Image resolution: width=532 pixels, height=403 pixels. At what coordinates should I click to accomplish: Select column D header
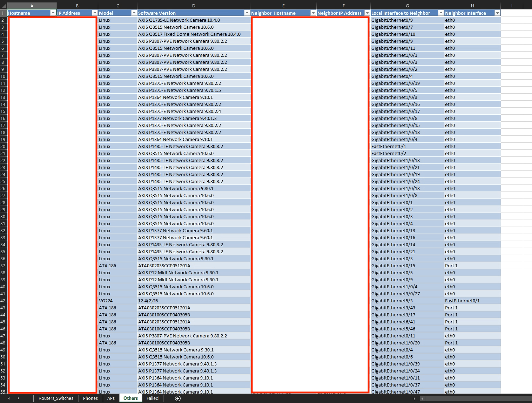(194, 6)
